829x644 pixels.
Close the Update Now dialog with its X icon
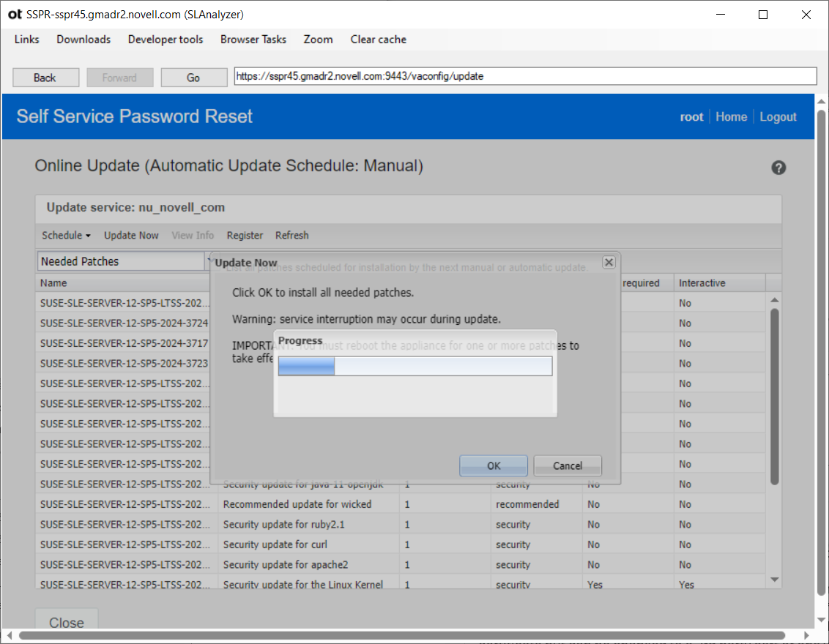(609, 262)
